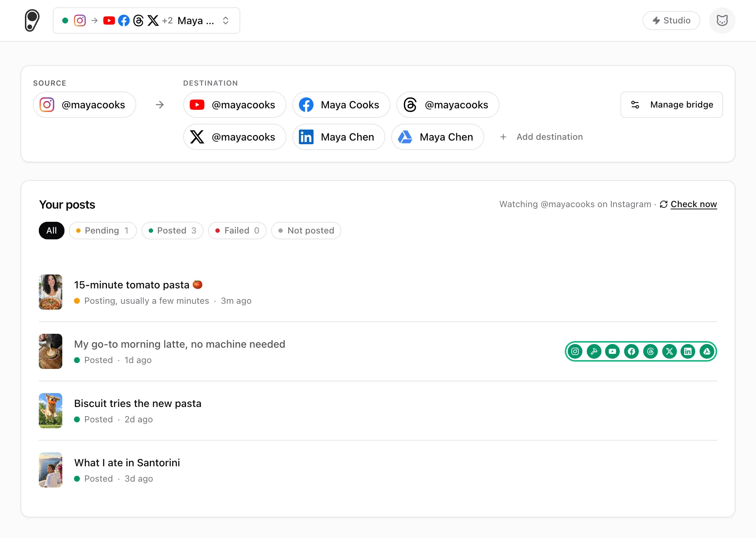Filter posts by Failed

coord(237,231)
